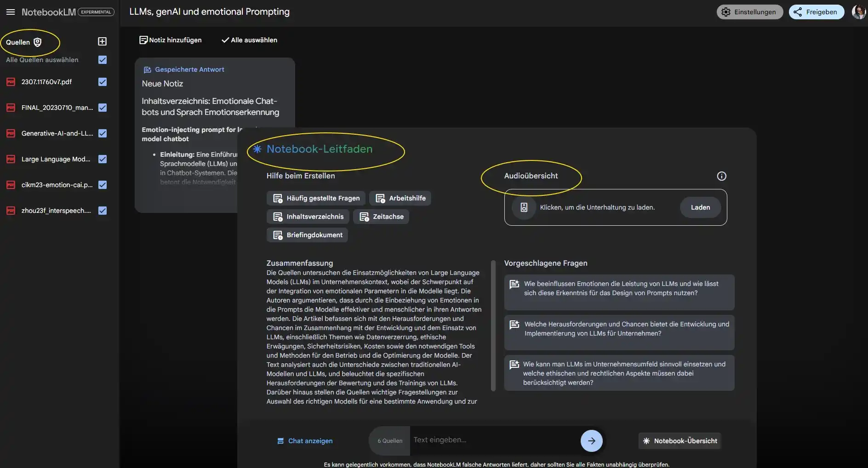Click the Zusammenfassung scrollbar

493,326
